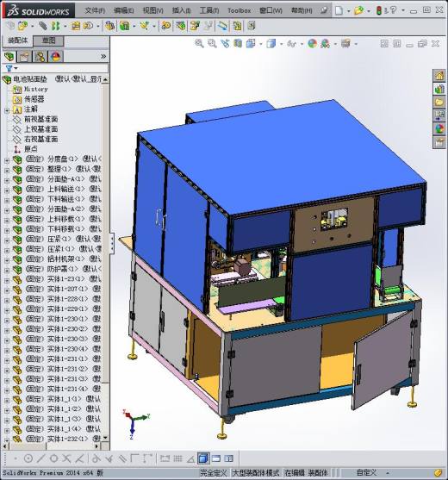Image resolution: width=448 pixels, height=480 pixels.
Task: Click the Help question mark icon
Action: pos(394,10)
